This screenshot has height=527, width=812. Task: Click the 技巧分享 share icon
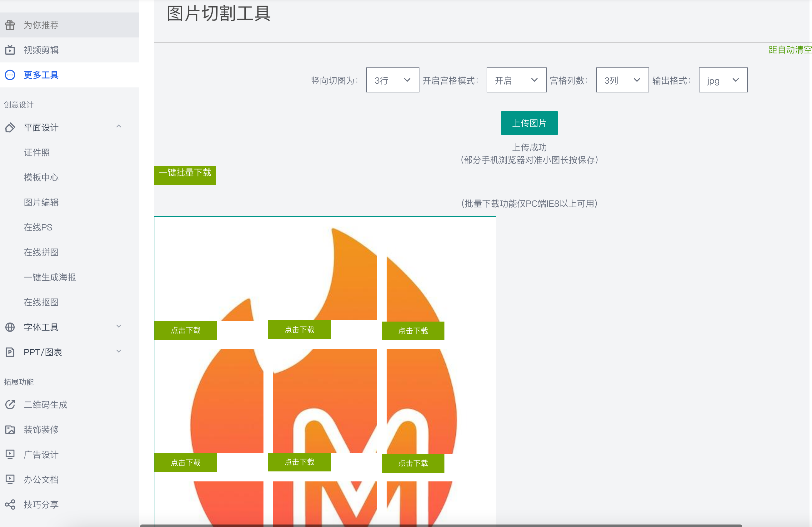point(10,504)
